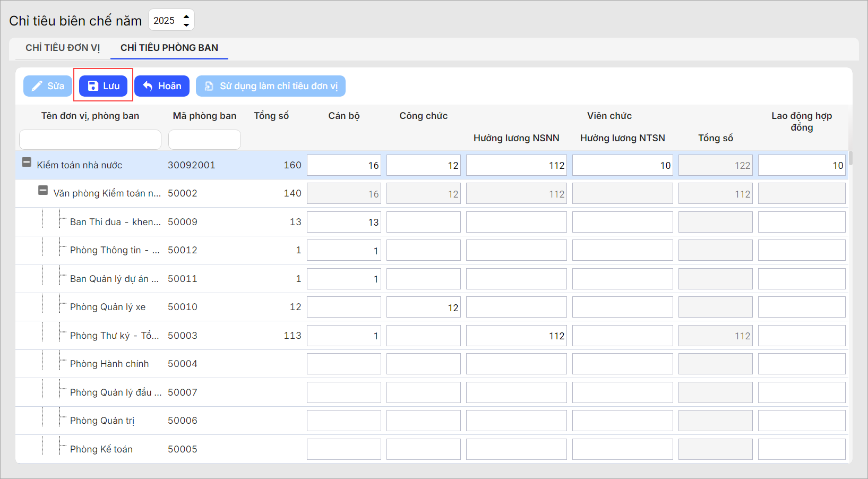
Task: Edit Công chức cell for Phòng Quản lý xe
Action: point(423,307)
